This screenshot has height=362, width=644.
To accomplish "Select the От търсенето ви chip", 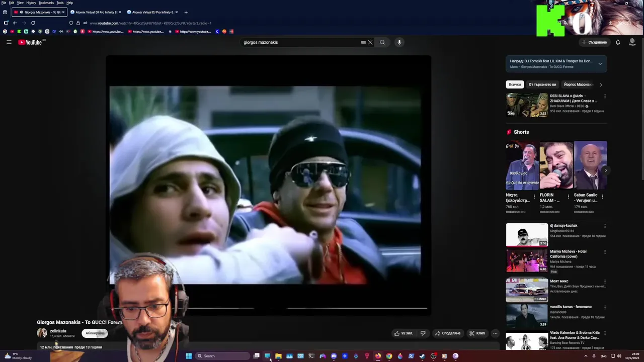I will [542, 84].
